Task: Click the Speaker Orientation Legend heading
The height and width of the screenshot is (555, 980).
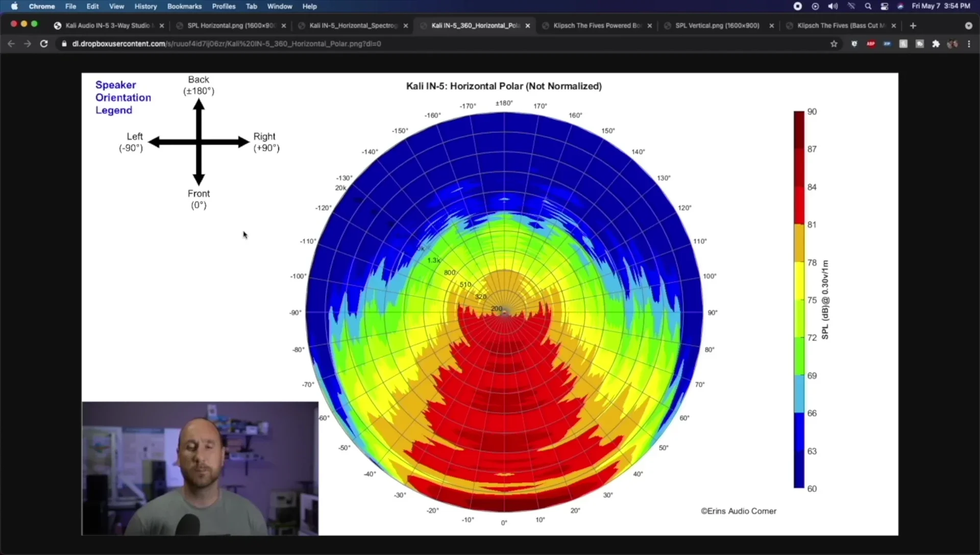Action: point(123,97)
